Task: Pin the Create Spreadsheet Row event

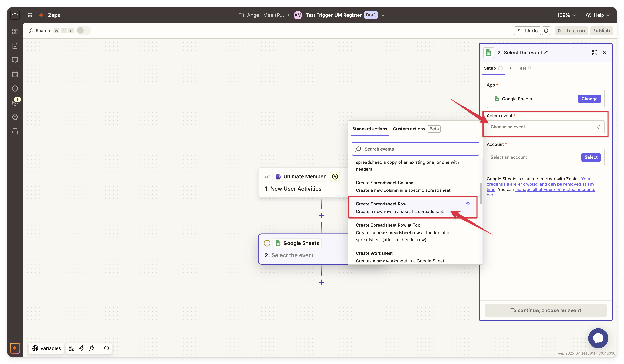Action: 468,204
